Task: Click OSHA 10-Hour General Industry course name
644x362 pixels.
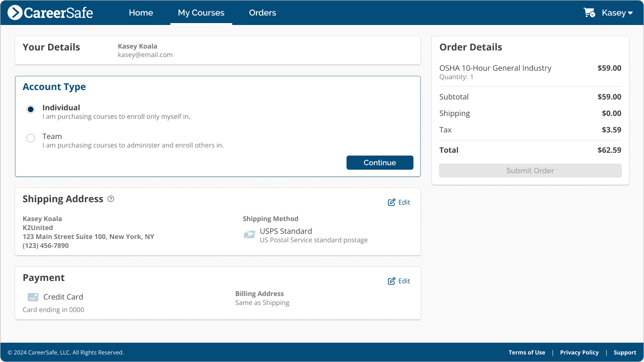Action: (495, 68)
